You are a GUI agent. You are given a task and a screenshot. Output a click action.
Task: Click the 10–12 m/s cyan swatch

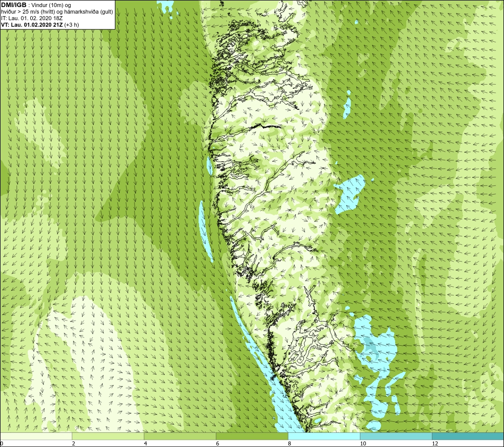pyautogui.click(x=396, y=436)
